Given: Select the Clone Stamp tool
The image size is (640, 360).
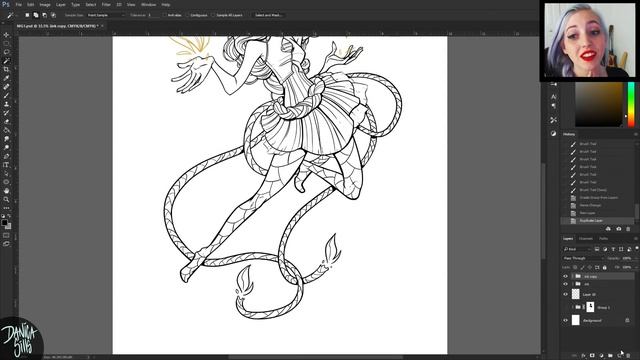Looking at the screenshot, I should coord(6,104).
